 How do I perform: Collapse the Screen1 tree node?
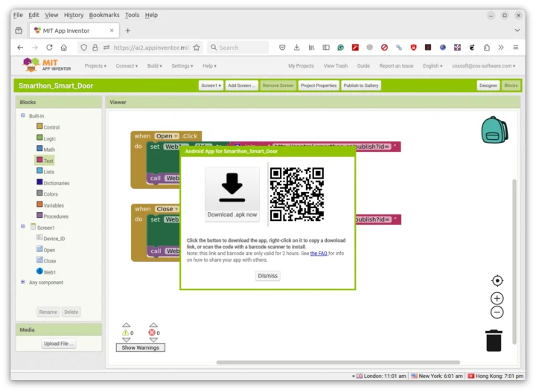[x=23, y=226]
